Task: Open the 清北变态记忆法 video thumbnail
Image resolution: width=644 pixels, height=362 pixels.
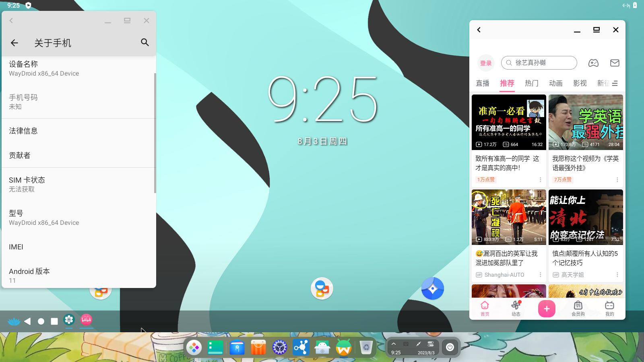Action: click(586, 217)
